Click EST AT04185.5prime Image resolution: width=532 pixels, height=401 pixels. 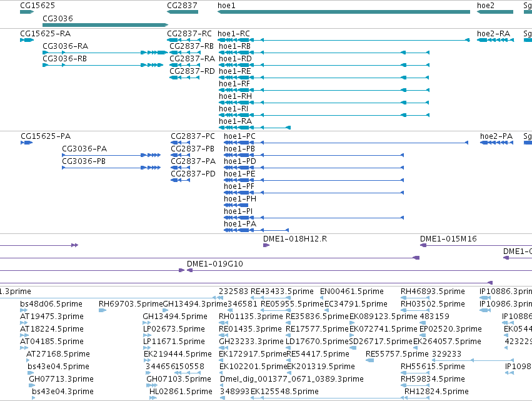tap(52, 342)
